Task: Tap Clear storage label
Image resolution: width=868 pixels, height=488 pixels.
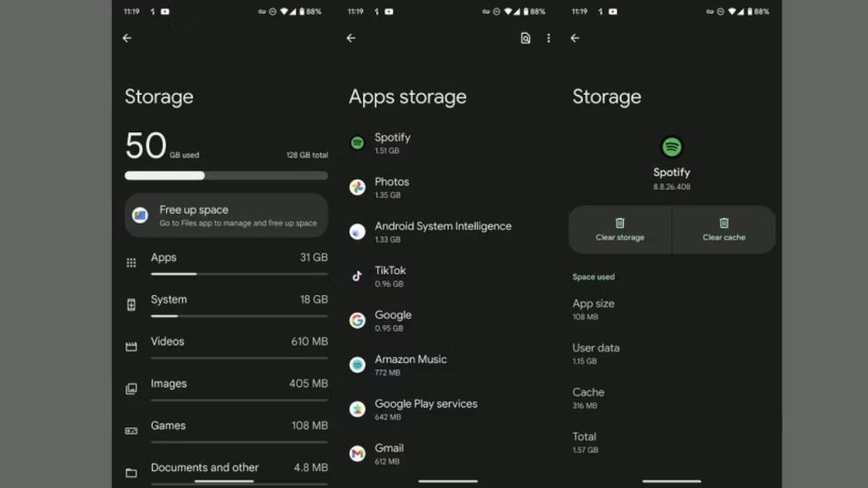Action: (x=620, y=237)
